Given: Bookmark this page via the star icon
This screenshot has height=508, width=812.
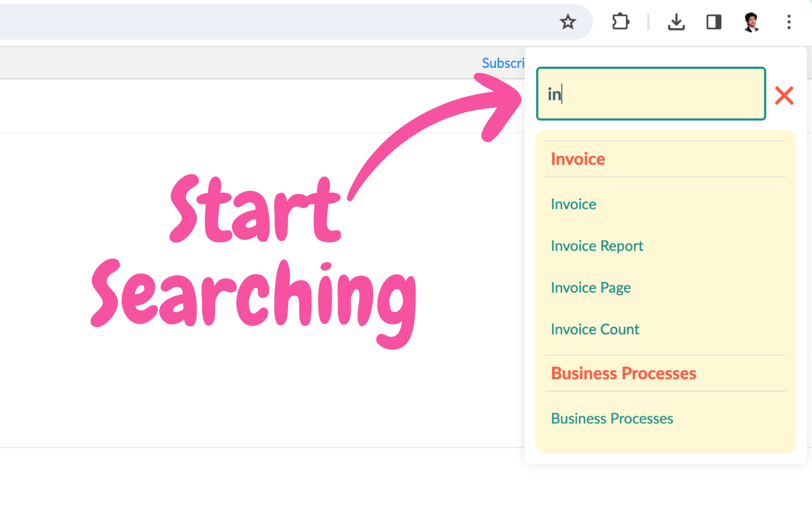Looking at the screenshot, I should click(x=568, y=22).
